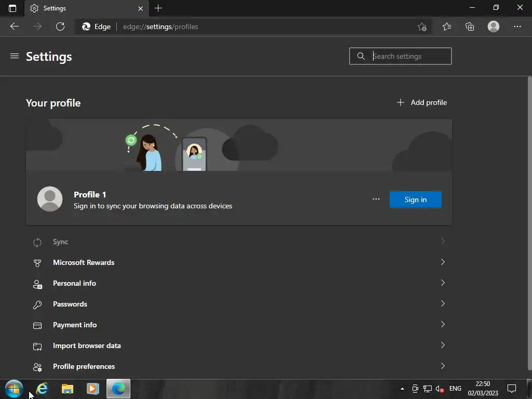Open the Sync settings row

[239, 242]
